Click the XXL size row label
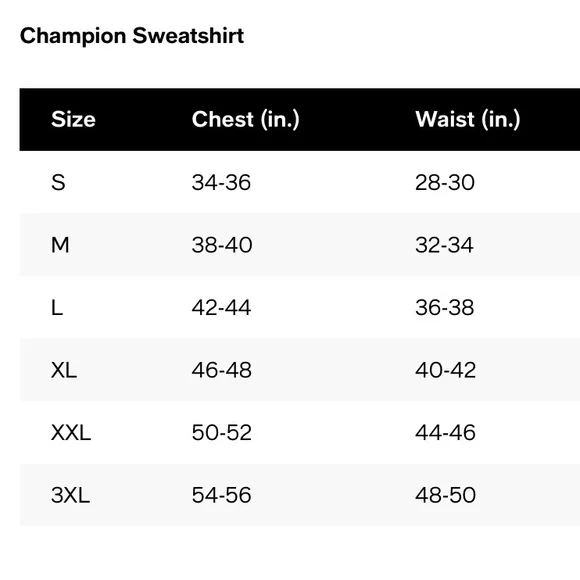 pos(71,432)
